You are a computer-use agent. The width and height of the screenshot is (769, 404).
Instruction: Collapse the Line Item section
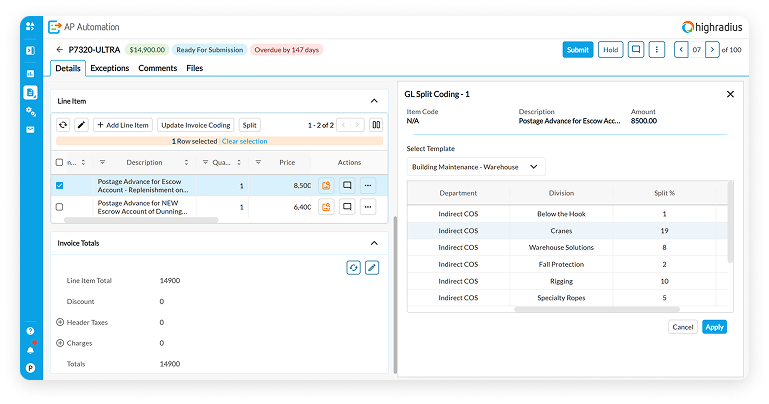coord(374,101)
